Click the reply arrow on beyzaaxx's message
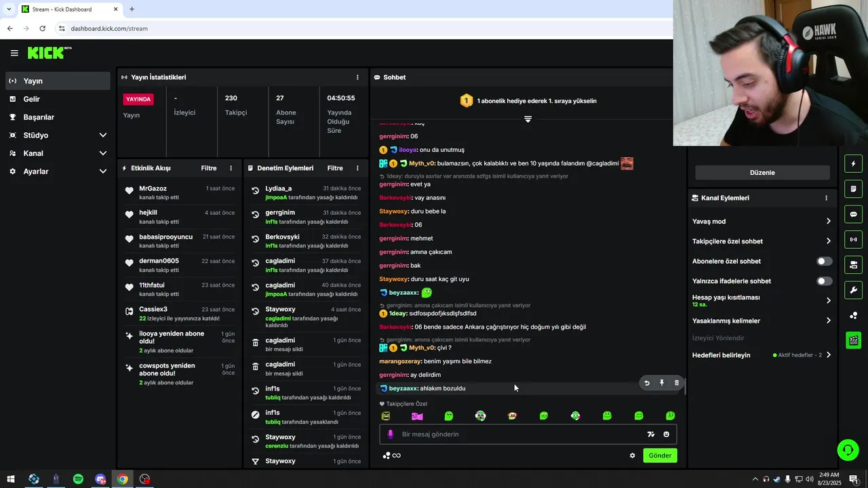The image size is (868, 488). coord(647,383)
